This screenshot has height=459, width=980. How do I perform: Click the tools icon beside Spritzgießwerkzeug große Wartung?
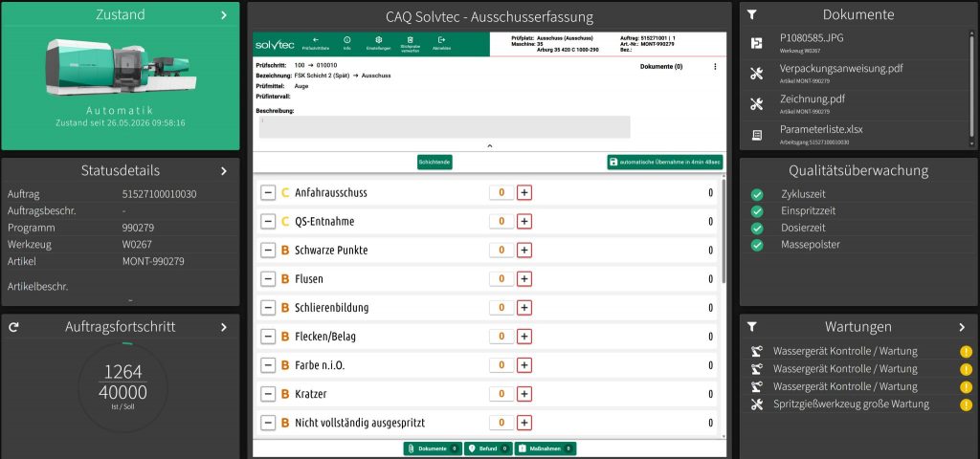[x=757, y=404]
